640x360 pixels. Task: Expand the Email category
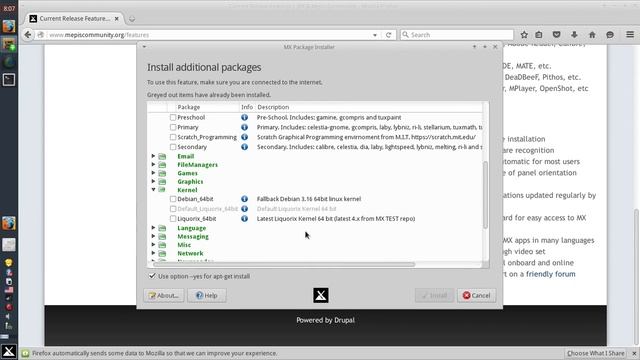(x=153, y=156)
